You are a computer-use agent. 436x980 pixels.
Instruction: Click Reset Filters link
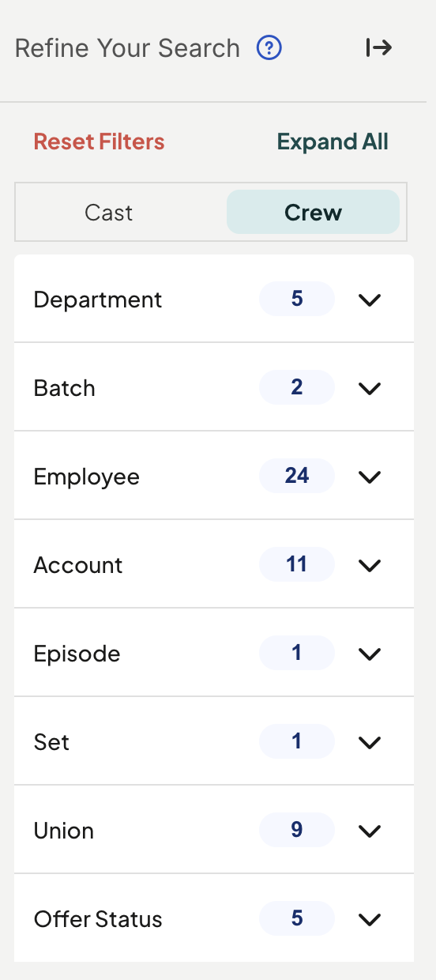99,142
